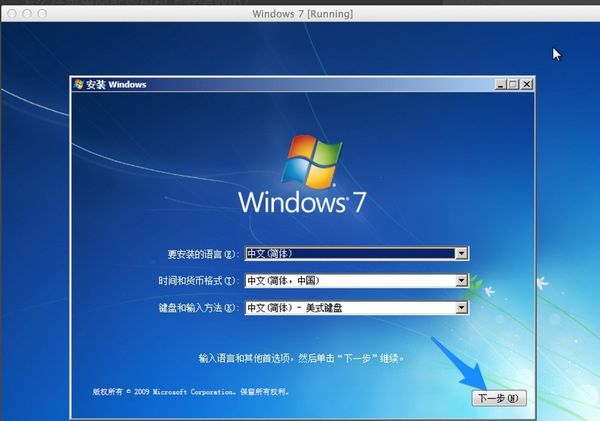The width and height of the screenshot is (600, 421).
Task: Click the red close button of the VM window
Action: tap(12, 14)
